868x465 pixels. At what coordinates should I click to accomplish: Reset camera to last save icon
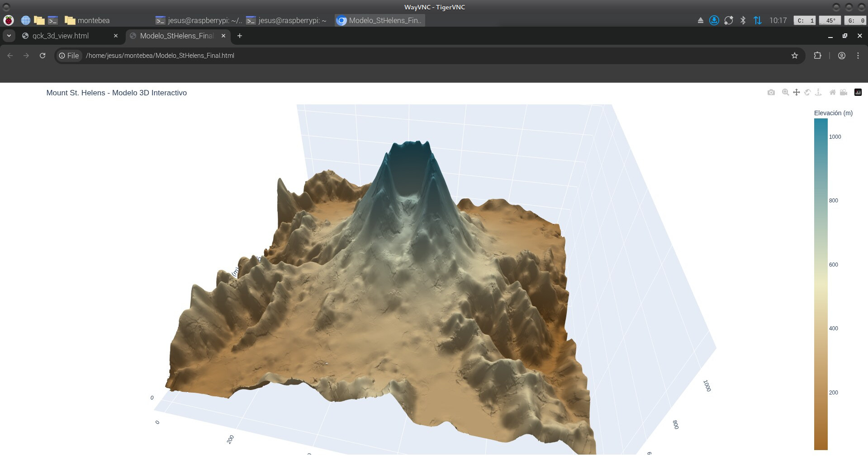point(844,92)
